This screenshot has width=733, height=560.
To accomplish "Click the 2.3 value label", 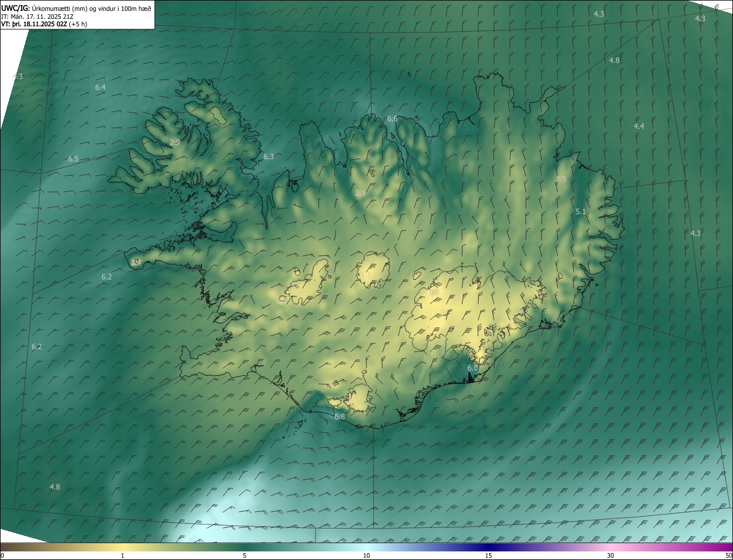I will click(x=360, y=194).
